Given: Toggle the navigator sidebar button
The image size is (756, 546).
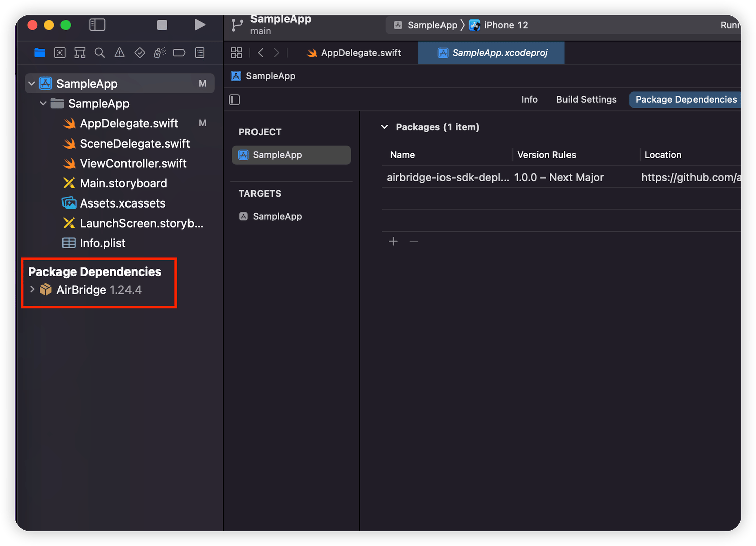Looking at the screenshot, I should [x=97, y=25].
